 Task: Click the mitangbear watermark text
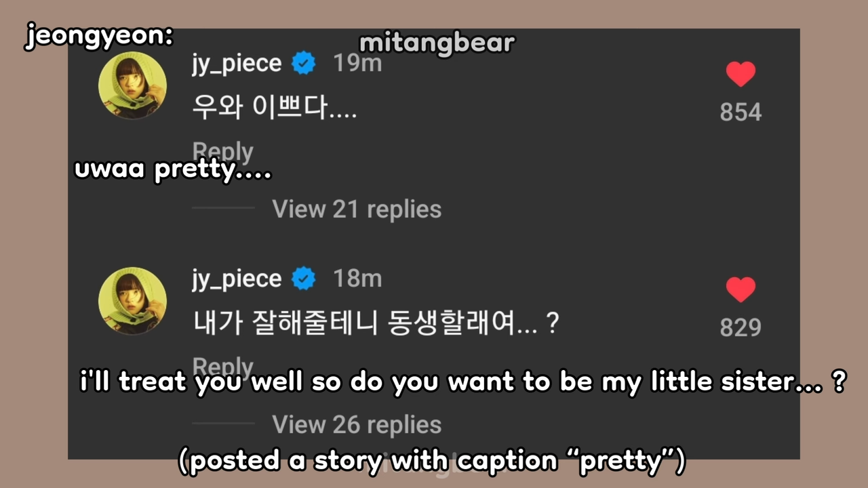point(437,43)
